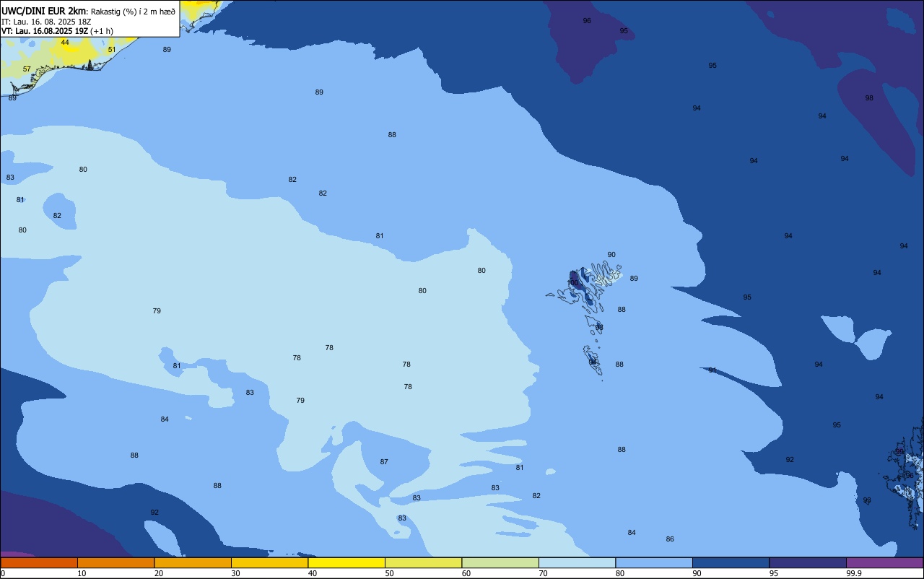This screenshot has width=924, height=579.
Task: Click the 50–60 pale yellow legend swatch
Action: [x=423, y=562]
